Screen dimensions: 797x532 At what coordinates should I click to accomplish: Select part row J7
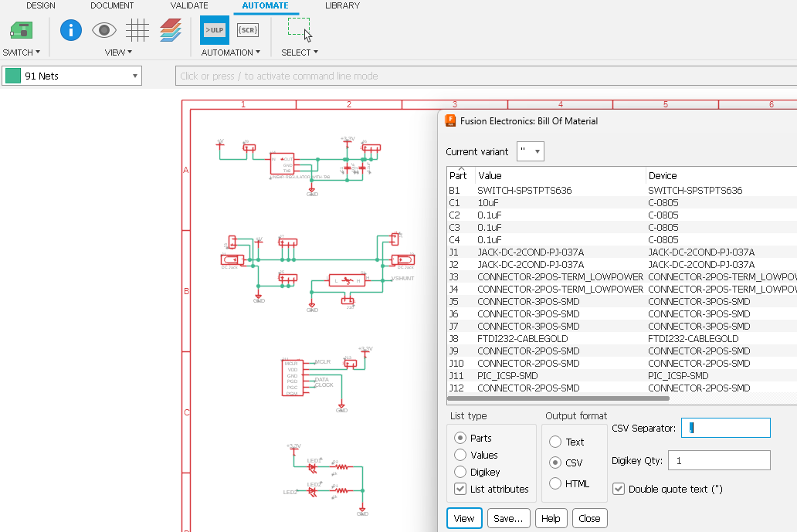[x=622, y=326]
